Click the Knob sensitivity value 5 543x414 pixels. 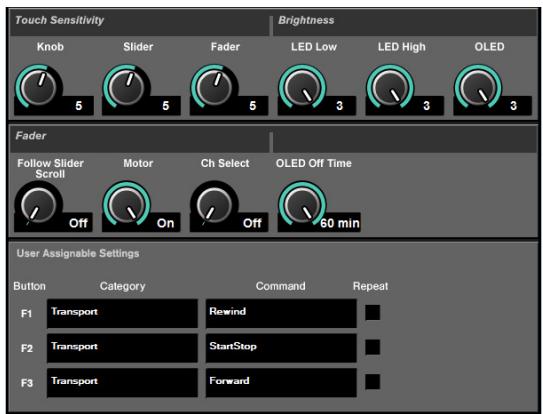tap(79, 106)
